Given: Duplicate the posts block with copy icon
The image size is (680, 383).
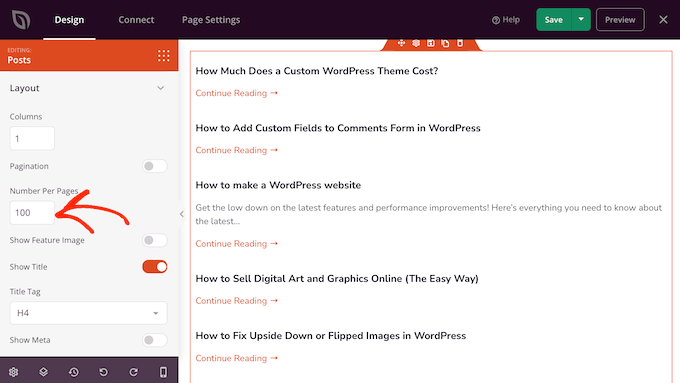Looking at the screenshot, I should click(x=445, y=43).
